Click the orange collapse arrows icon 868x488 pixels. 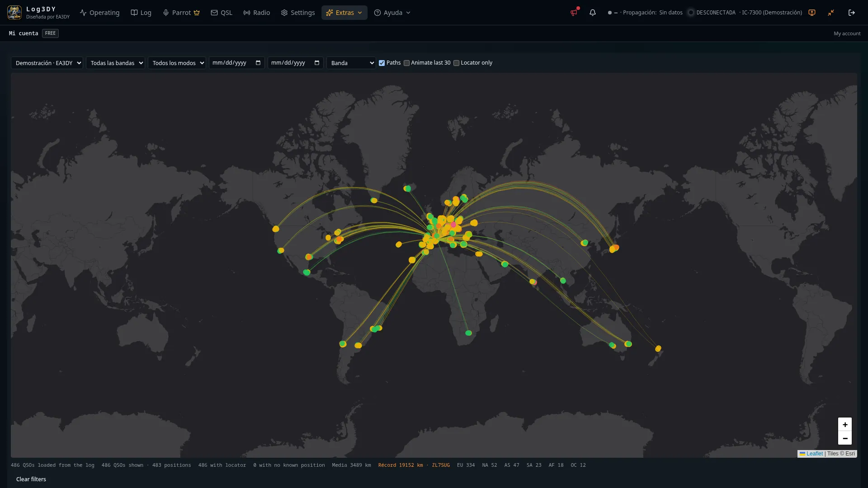(831, 13)
